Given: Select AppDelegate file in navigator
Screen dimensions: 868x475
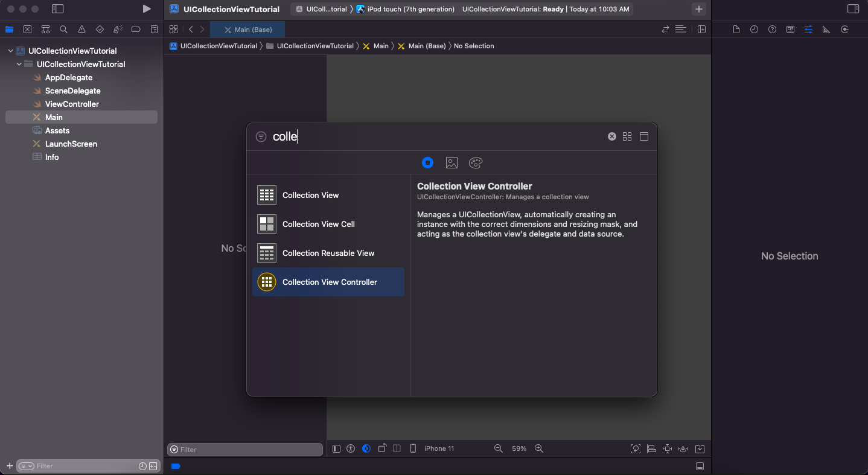Looking at the screenshot, I should 69,77.
